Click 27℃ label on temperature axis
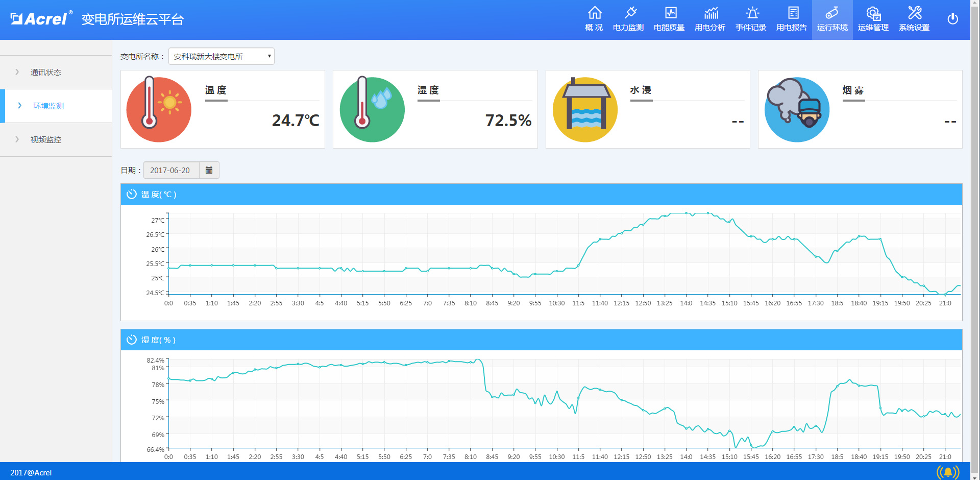The height and width of the screenshot is (480, 980). [x=158, y=220]
